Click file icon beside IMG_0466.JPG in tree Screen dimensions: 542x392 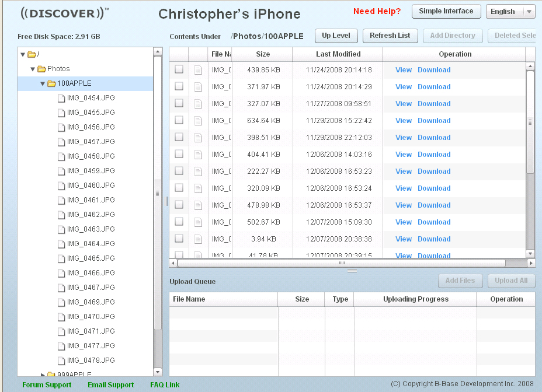pyautogui.click(x=61, y=273)
